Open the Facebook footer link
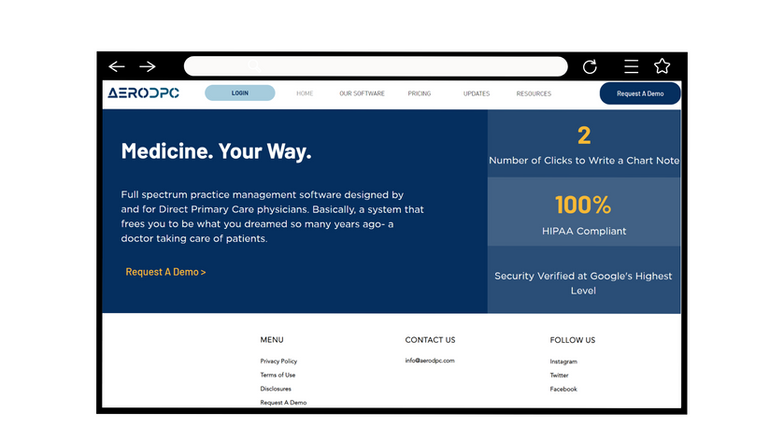This screenshot has height=441, width=784. point(564,389)
